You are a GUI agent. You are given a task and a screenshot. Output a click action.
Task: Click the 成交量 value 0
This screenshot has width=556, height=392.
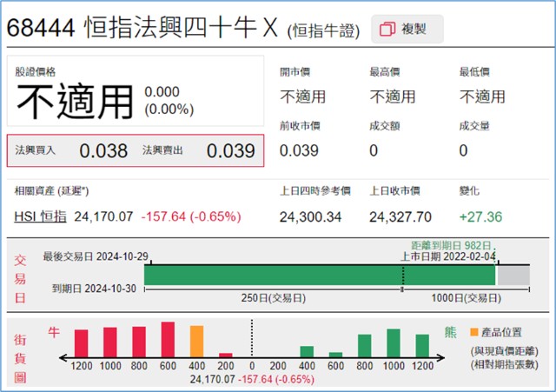[463, 150]
